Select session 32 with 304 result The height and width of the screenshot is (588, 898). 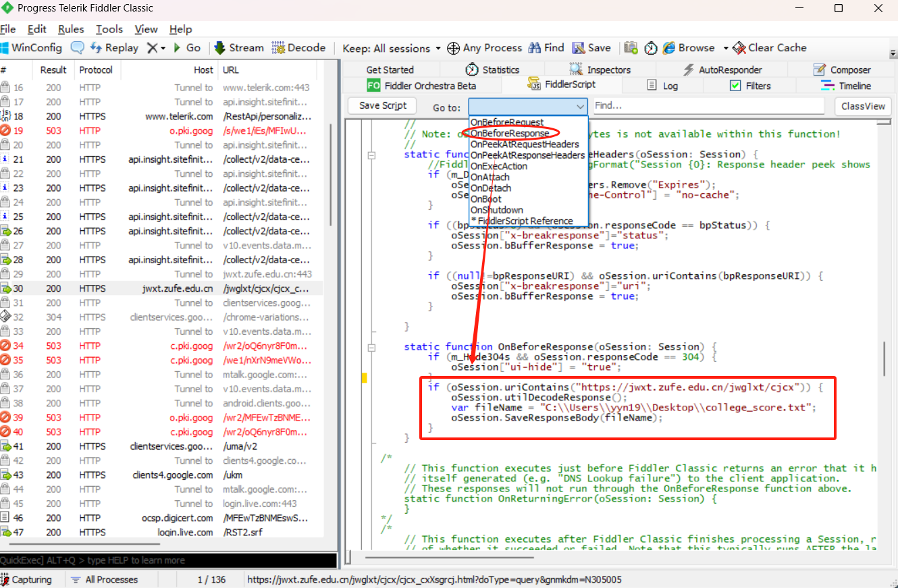pyautogui.click(x=161, y=317)
